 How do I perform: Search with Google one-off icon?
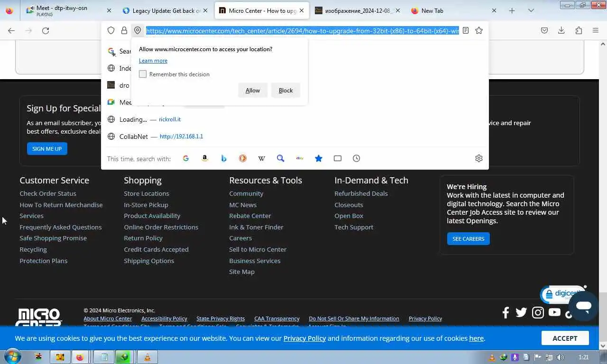coord(186,158)
